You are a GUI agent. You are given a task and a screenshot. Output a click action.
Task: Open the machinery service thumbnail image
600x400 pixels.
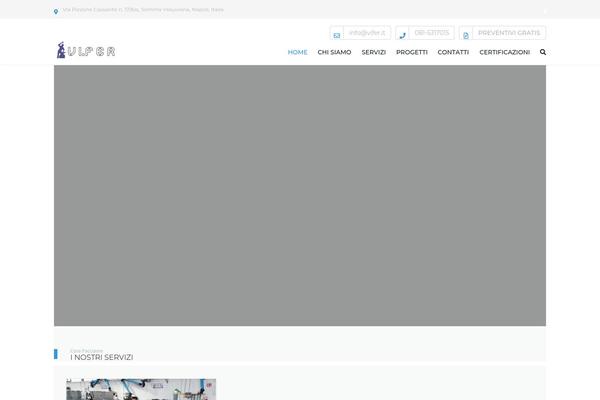click(x=141, y=389)
